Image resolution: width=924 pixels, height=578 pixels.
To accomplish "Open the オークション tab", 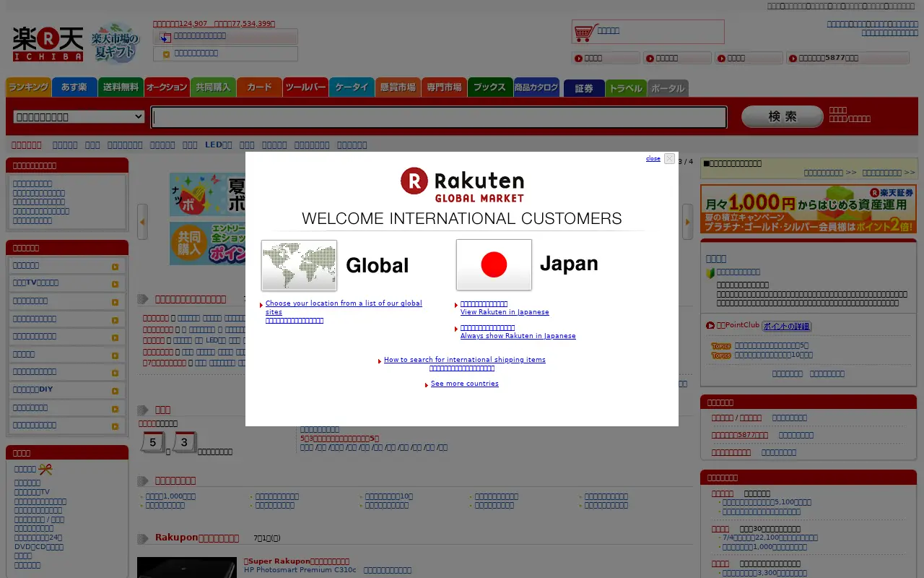I will [167, 87].
